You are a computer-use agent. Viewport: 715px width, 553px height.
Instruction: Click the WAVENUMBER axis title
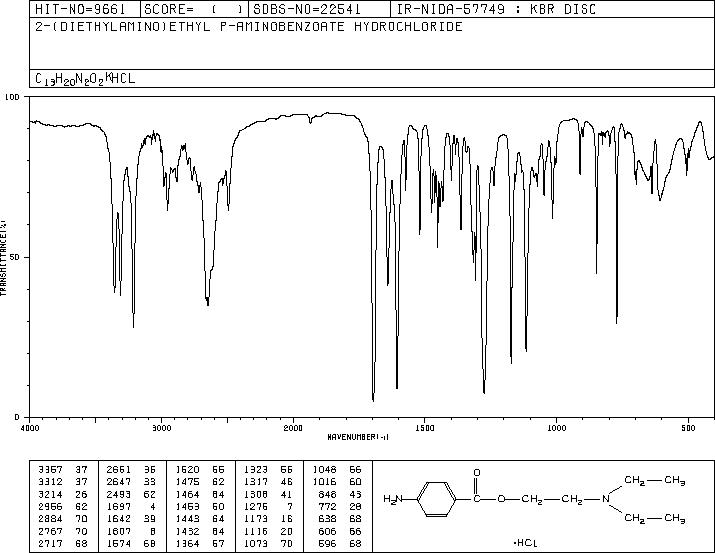click(358, 437)
